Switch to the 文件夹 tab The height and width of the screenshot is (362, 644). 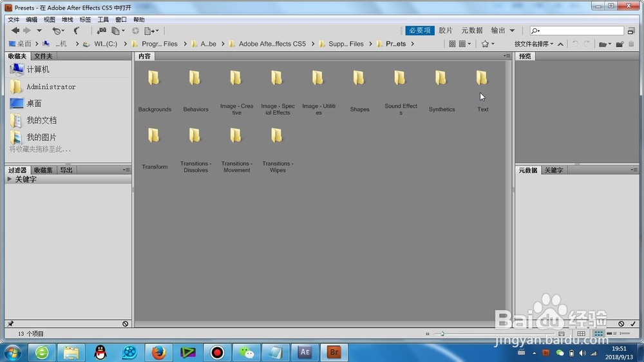[x=43, y=56]
